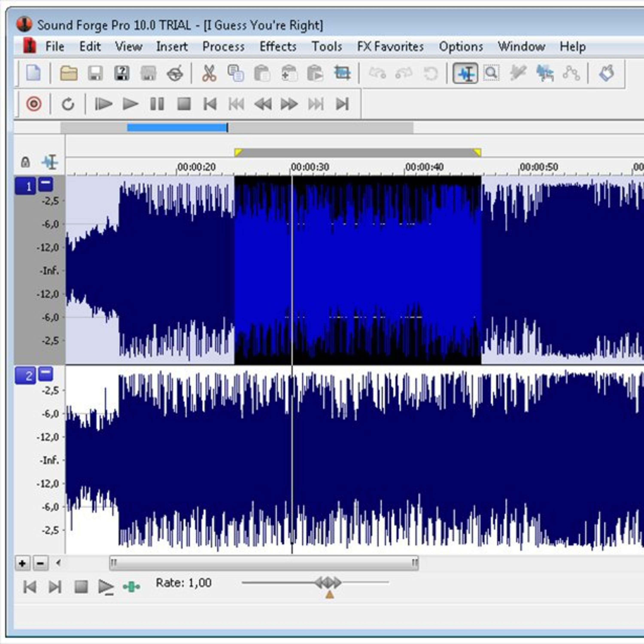Image resolution: width=644 pixels, height=644 pixels.
Task: Click the Save As floppy icon
Action: click(x=122, y=73)
